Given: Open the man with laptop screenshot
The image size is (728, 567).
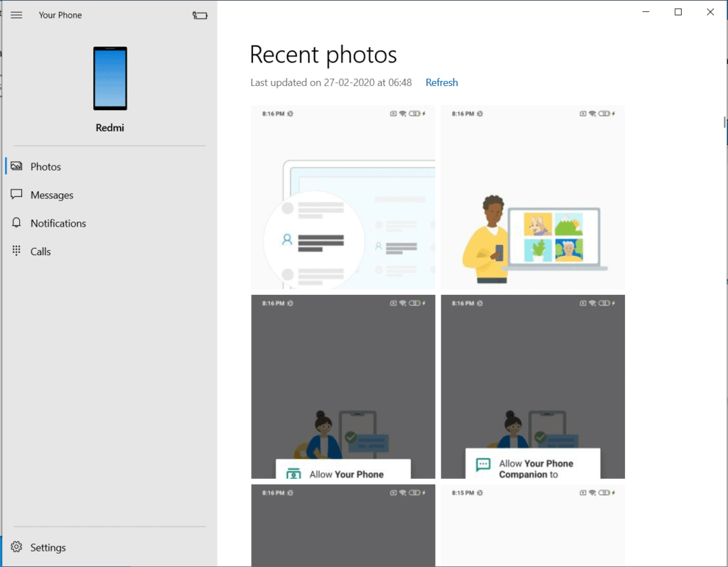Looking at the screenshot, I should (532, 198).
